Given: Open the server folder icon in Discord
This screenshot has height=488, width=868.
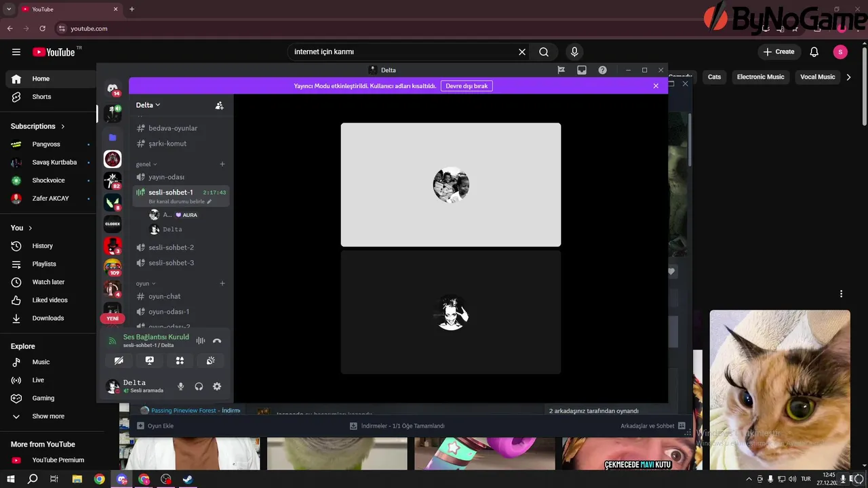Looking at the screenshot, I should click(x=113, y=137).
